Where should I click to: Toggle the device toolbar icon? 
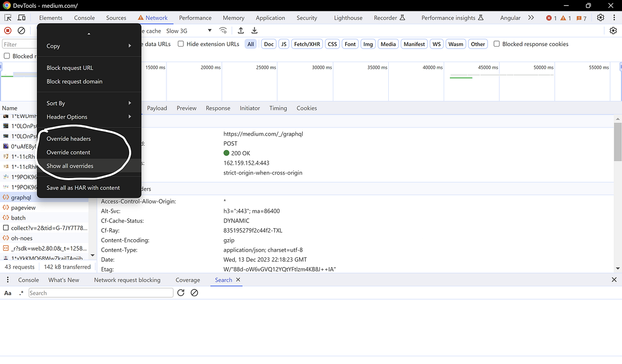click(20, 17)
